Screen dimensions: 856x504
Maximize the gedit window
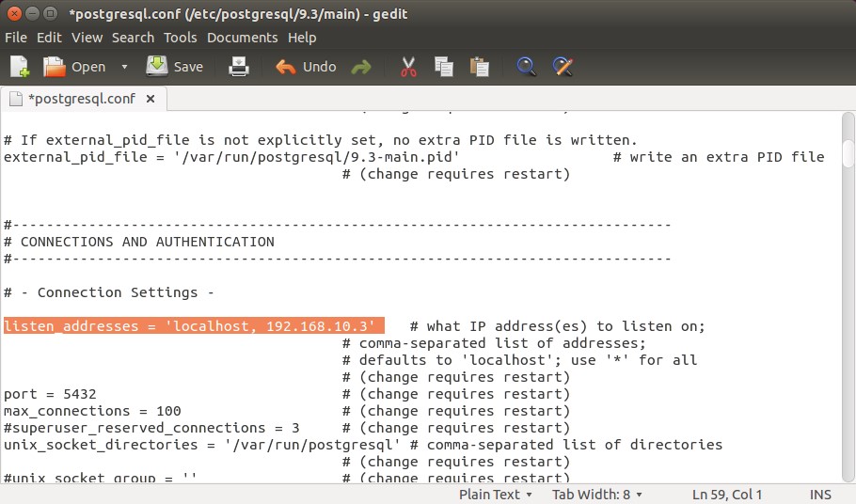50,14
